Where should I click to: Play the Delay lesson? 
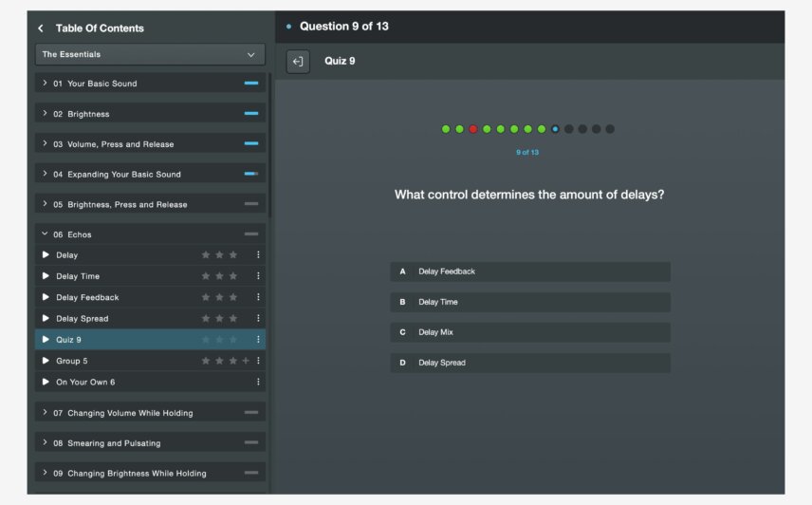point(46,254)
